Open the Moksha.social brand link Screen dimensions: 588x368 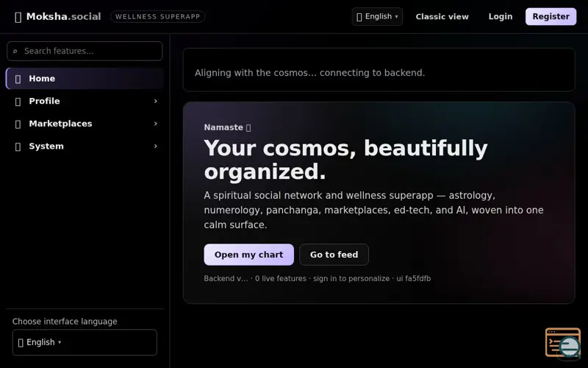58,16
